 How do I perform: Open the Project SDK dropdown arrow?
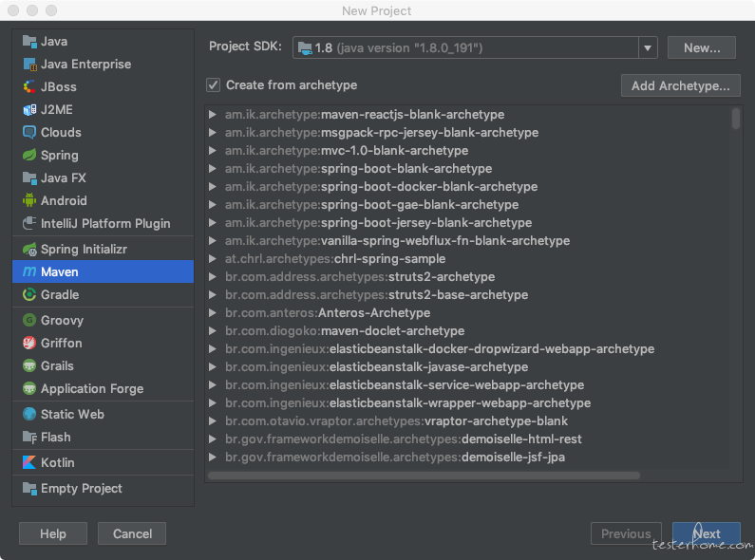(x=648, y=47)
